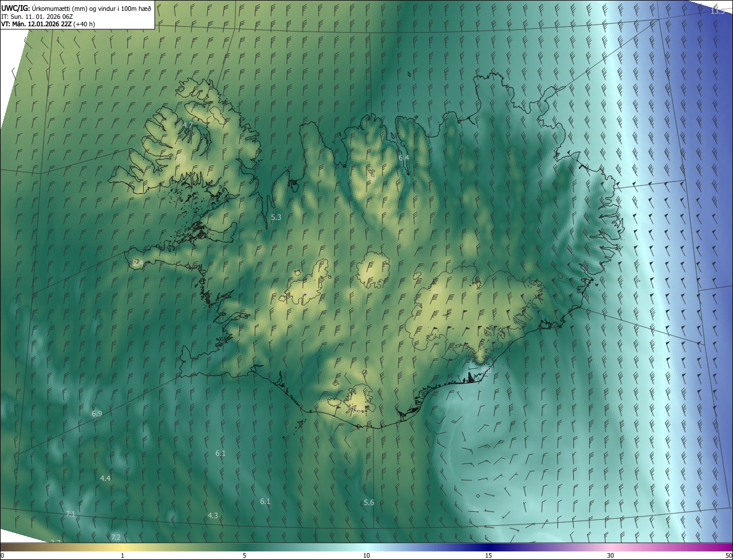Click the color scale tick label 10
Image resolution: width=733 pixels, height=560 pixels.
366,555
